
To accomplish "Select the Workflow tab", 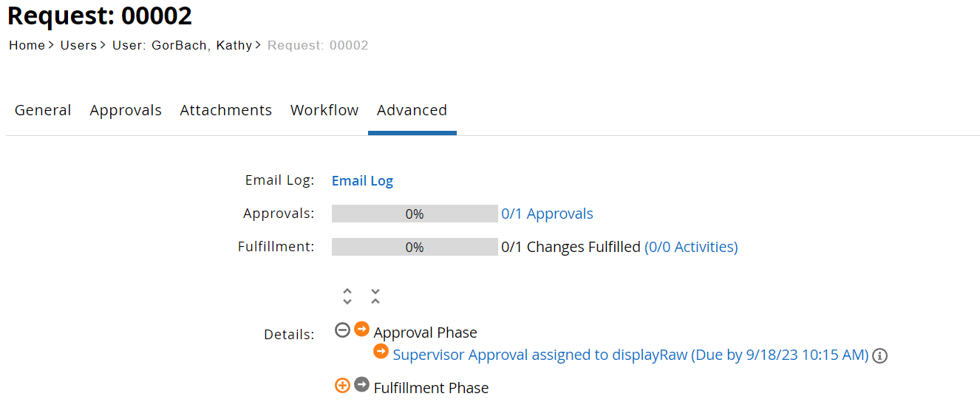I will [324, 110].
